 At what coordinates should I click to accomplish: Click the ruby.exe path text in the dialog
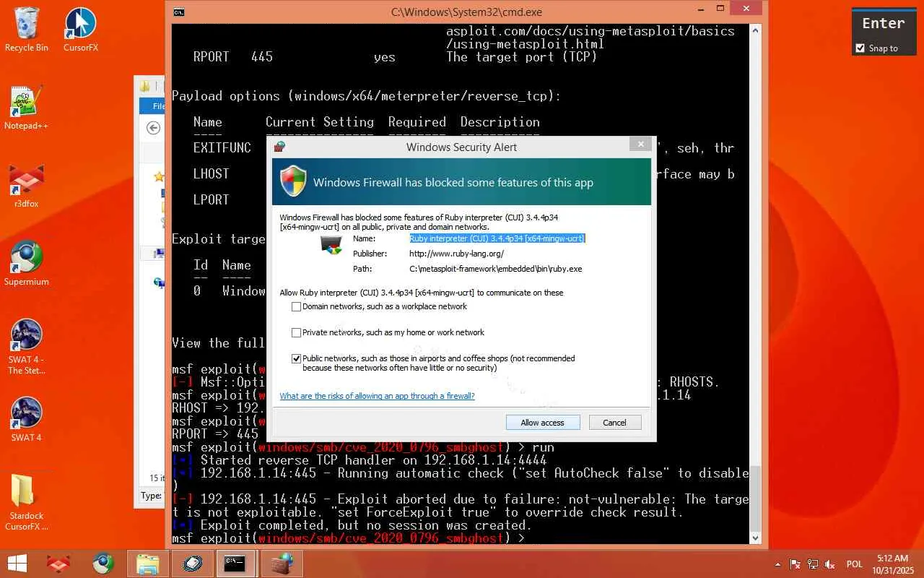point(495,269)
